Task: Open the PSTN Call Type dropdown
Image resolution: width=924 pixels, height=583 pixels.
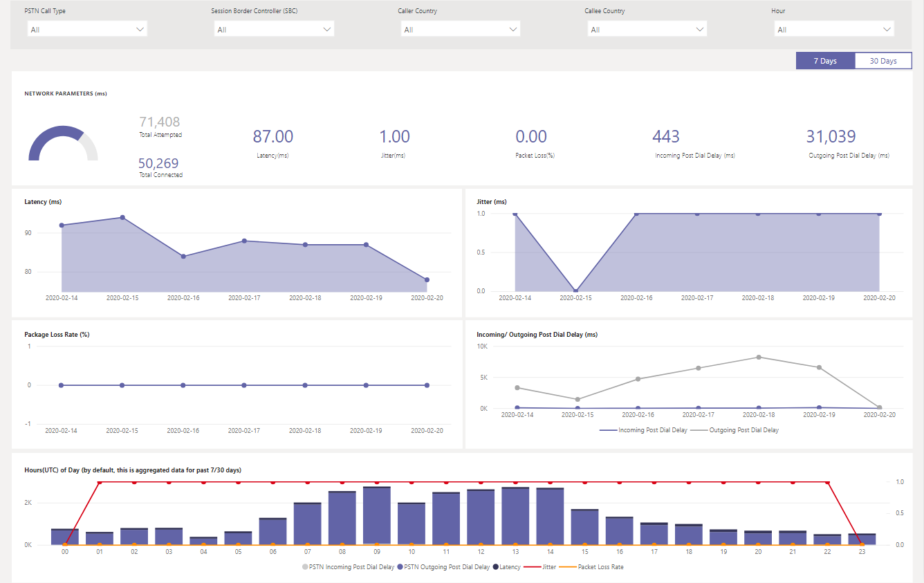Action: click(86, 28)
